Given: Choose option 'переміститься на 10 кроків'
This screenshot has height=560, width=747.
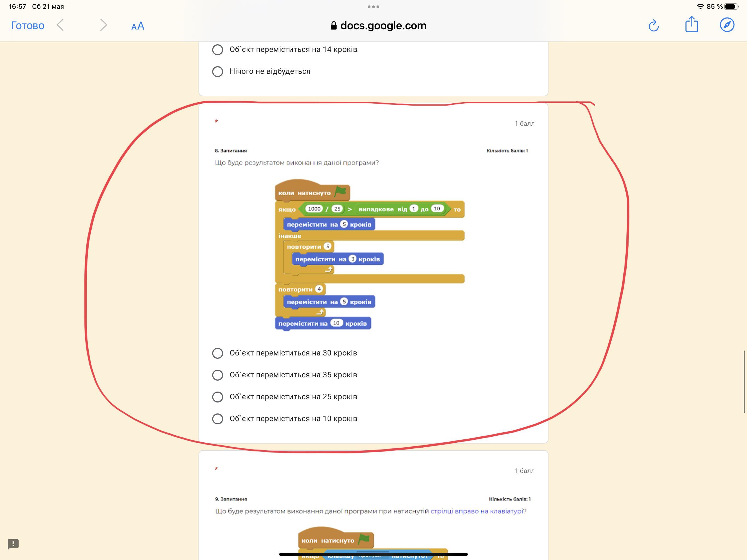Looking at the screenshot, I should tap(217, 419).
